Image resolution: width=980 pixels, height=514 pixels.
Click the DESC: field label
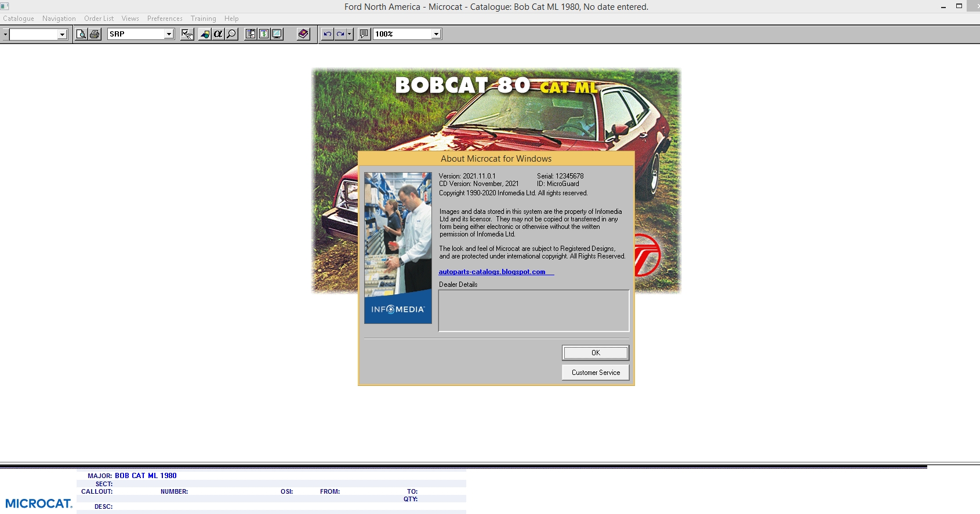(x=103, y=506)
